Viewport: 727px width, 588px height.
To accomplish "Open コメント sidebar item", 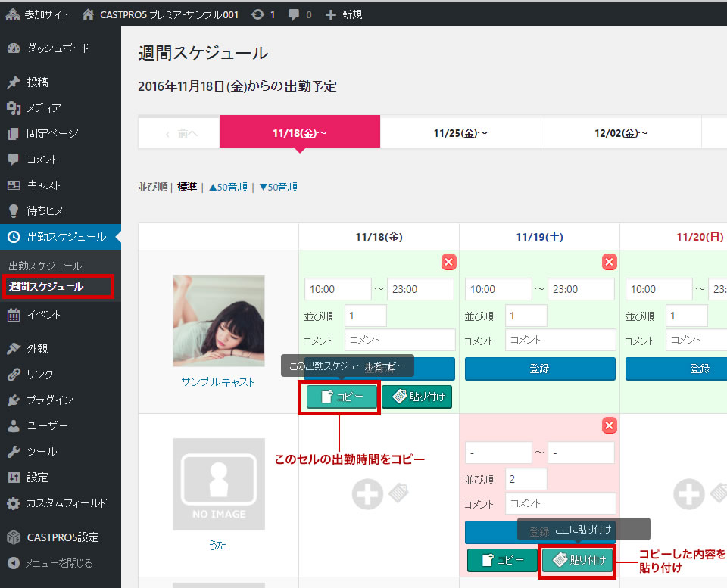I will (x=61, y=160).
